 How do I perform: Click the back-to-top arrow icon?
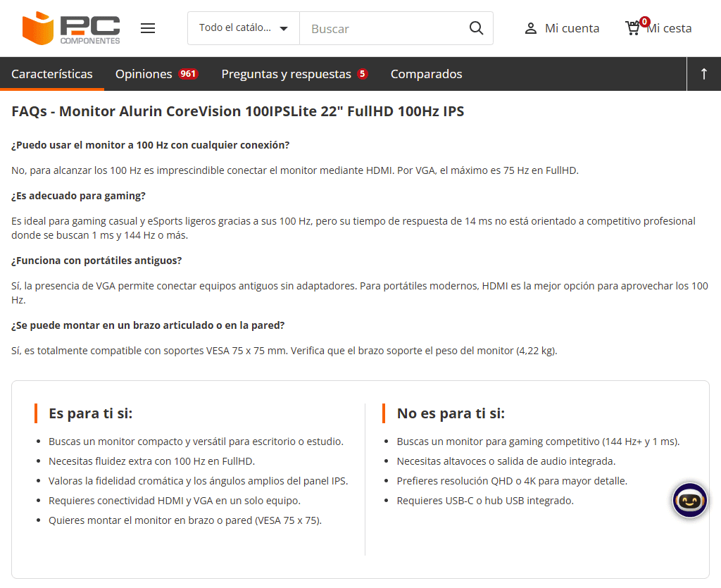point(703,74)
